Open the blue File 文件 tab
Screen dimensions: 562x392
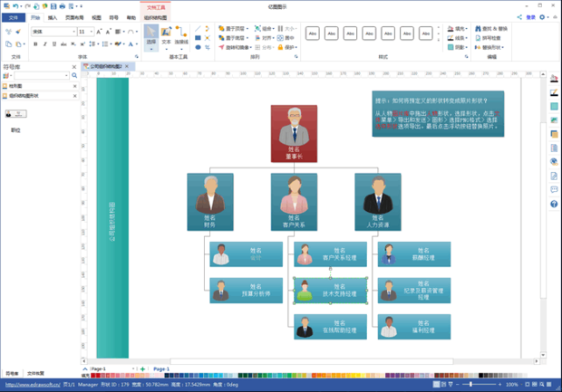[14, 17]
